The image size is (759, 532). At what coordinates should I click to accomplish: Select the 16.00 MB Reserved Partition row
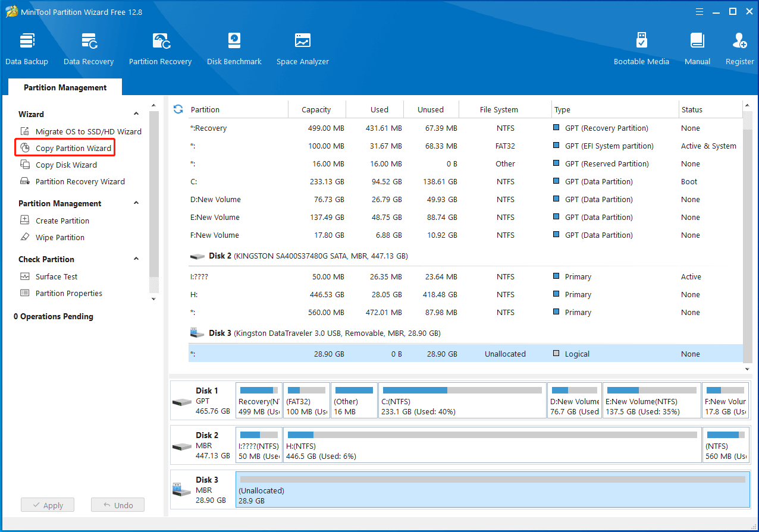[466, 163]
